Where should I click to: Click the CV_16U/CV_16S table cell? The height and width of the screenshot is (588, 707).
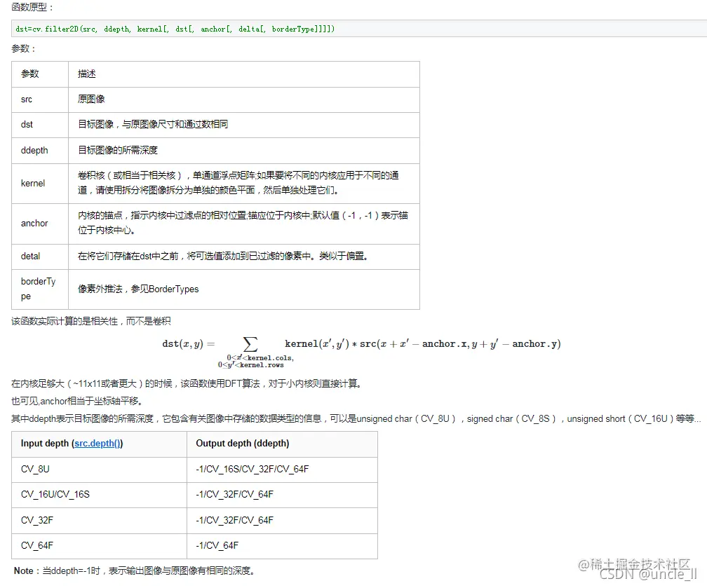click(56, 494)
